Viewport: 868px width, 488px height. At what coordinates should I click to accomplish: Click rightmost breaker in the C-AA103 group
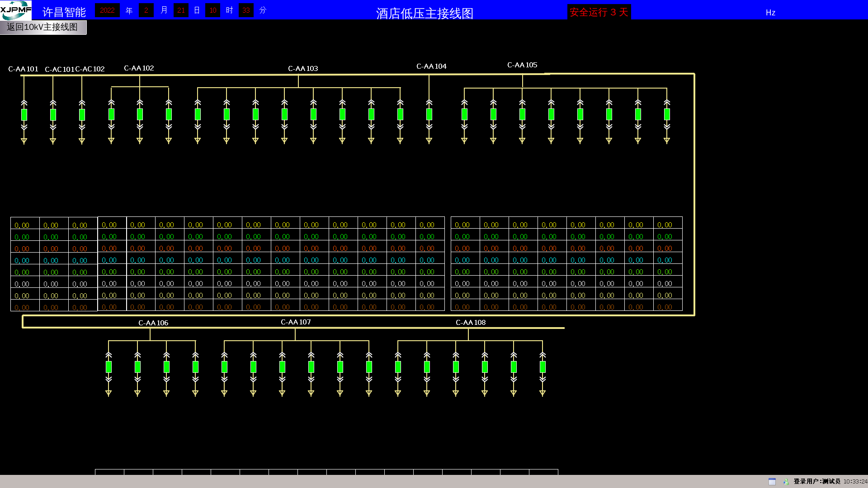click(400, 114)
